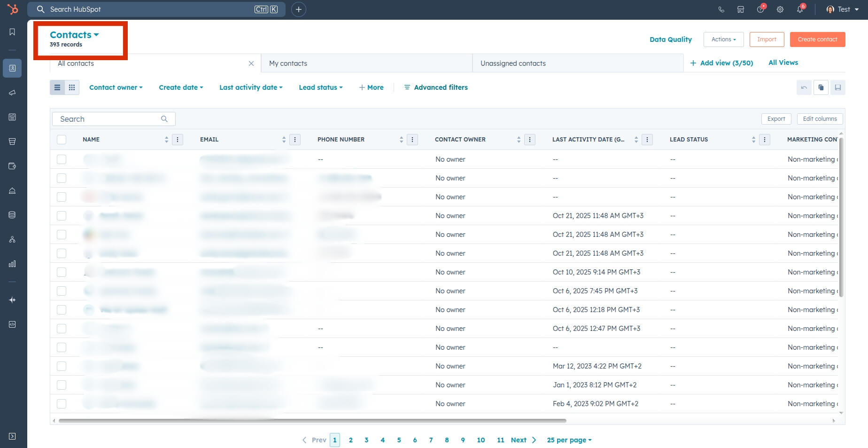The width and height of the screenshot is (868, 448).
Task: Open the Contact owner filter dropdown
Action: (x=116, y=87)
